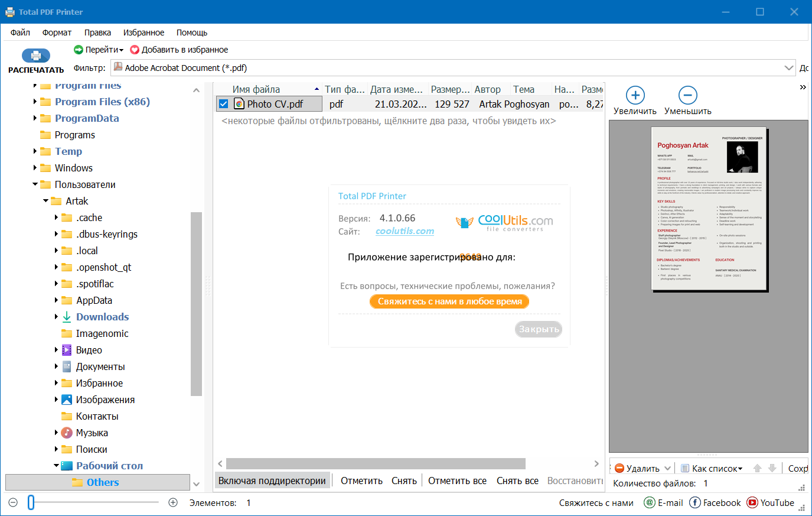Open the Facebook icon in status bar
Image resolution: width=812 pixels, height=516 pixels.
695,502
